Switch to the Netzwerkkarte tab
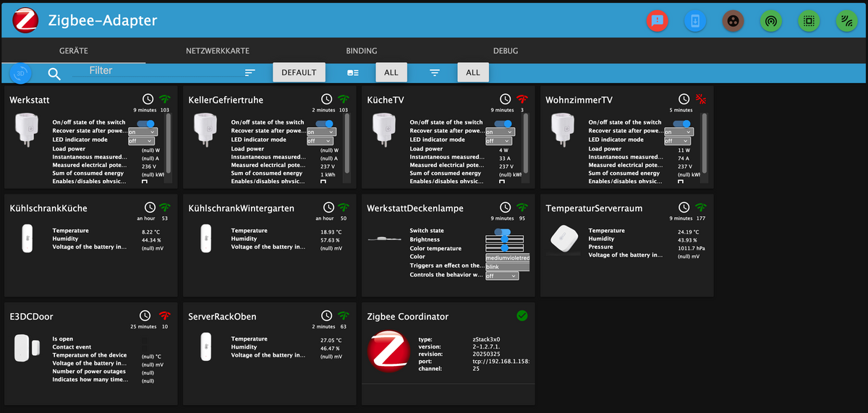 point(218,51)
